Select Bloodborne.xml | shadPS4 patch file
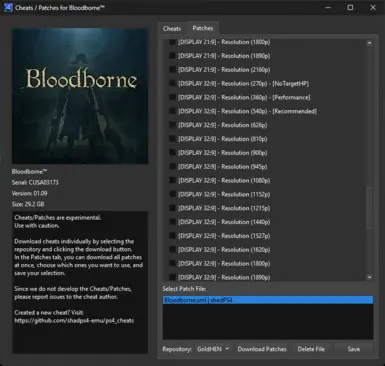The height and width of the screenshot is (366, 385). (x=268, y=300)
